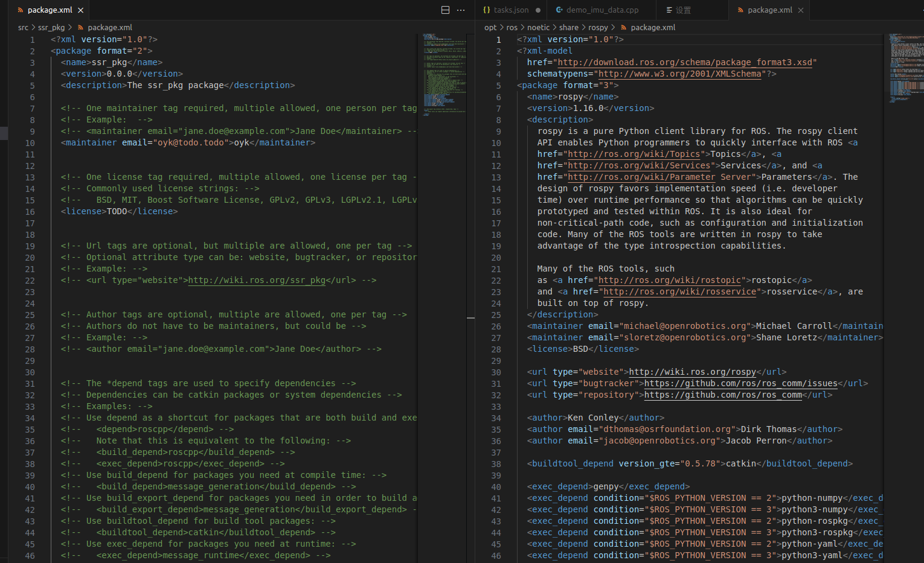Click the C++ icon on demo_imu_data.cpp tab
The image size is (924, 563).
point(559,10)
